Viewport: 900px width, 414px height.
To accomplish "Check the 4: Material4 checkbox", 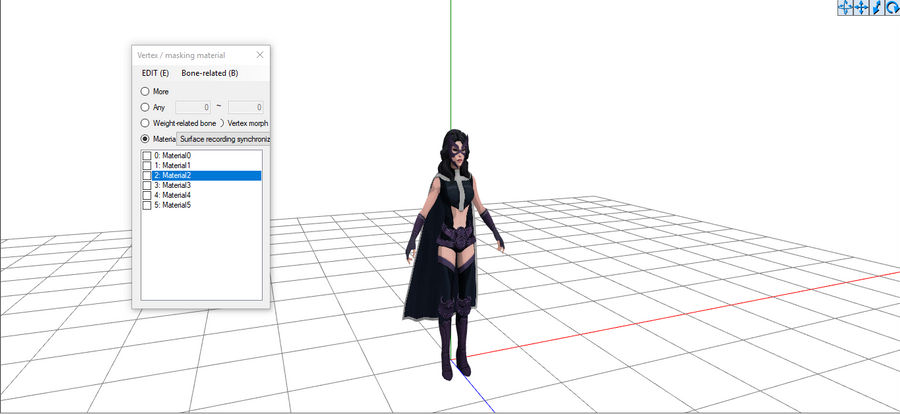I will (147, 195).
